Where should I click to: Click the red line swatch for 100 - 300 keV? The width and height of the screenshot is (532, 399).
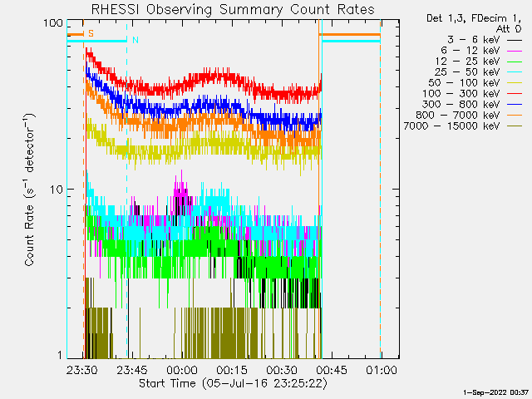[515, 94]
